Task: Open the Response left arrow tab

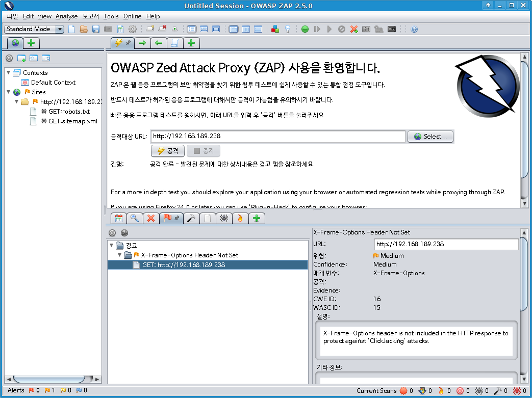Action: (159, 43)
